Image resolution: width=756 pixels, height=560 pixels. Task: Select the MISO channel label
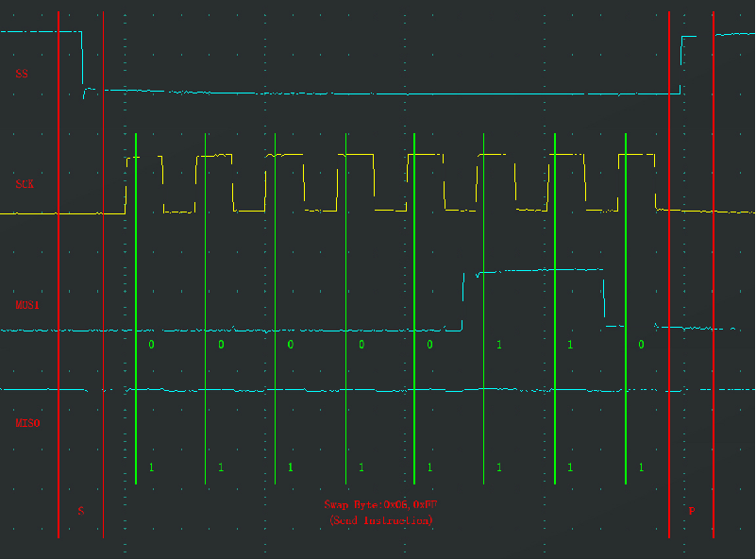coord(27,424)
